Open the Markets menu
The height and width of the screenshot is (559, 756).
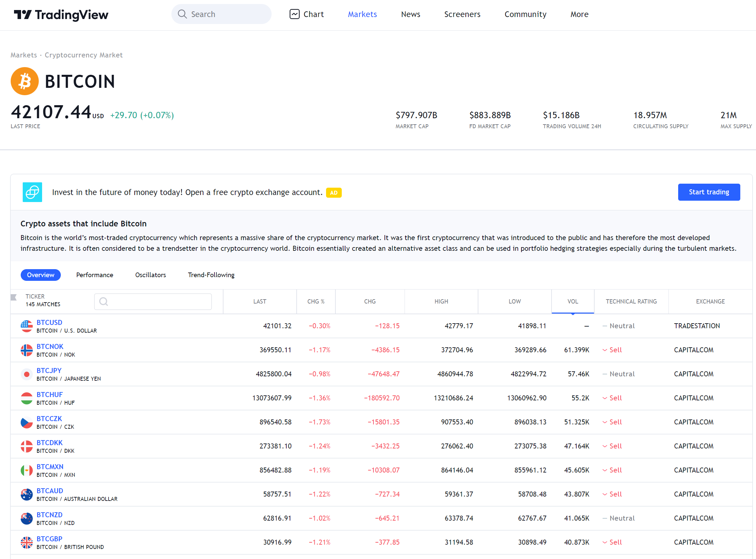(362, 14)
